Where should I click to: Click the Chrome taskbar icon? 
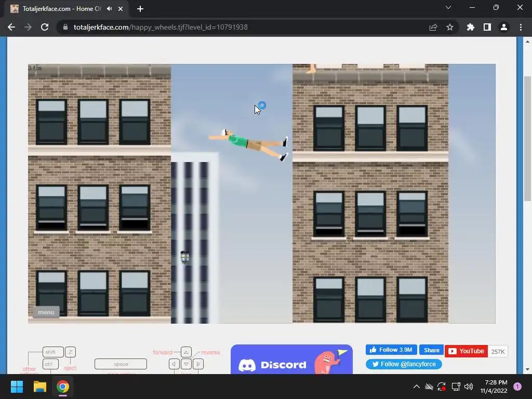pyautogui.click(x=63, y=387)
